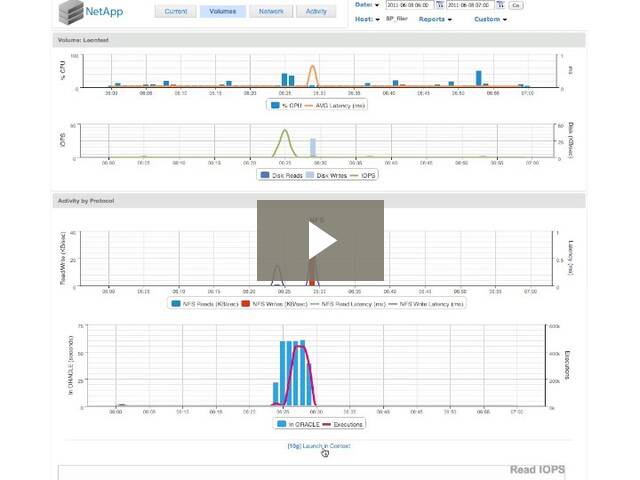Click the Read IOPS panel title
640x480 pixels.
537,470
